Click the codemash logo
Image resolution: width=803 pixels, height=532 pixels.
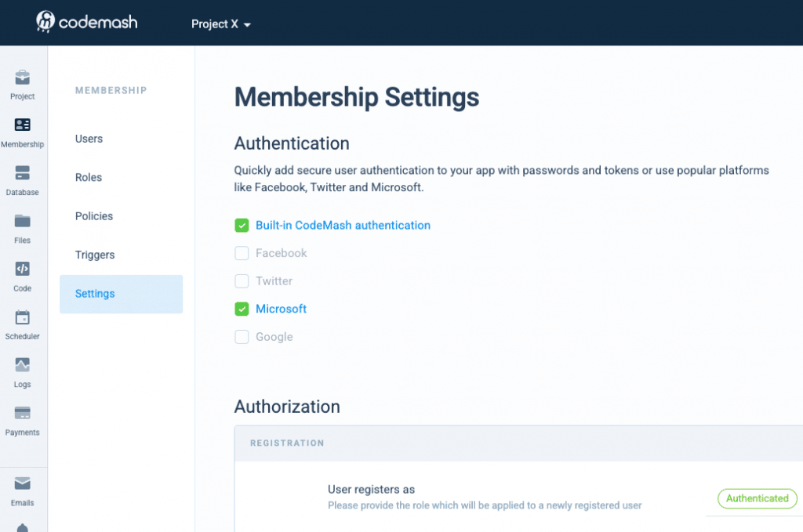86,22
